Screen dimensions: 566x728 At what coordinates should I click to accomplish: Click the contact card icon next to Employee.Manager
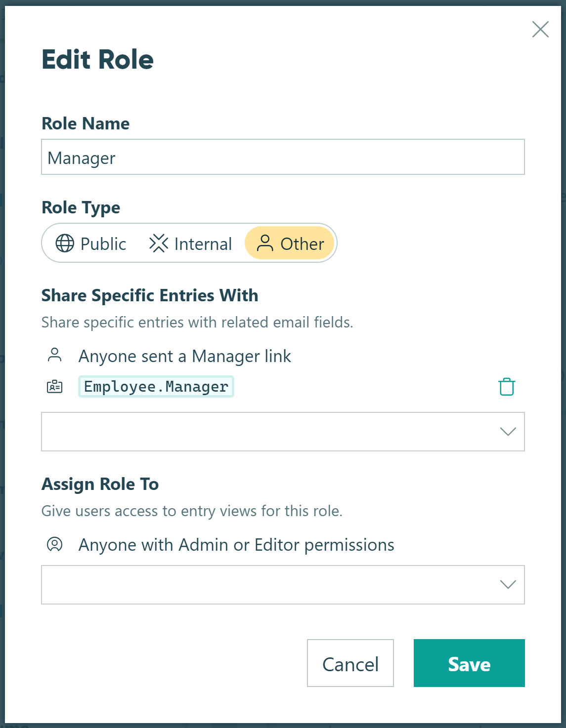click(54, 387)
